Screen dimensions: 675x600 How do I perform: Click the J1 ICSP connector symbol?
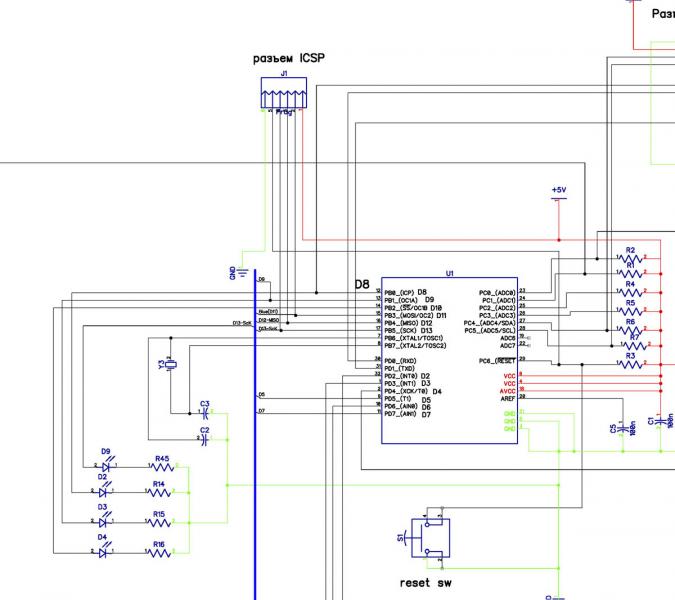(x=285, y=96)
